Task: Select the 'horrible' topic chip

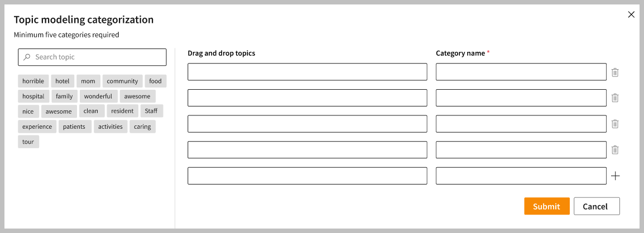Action: pyautogui.click(x=33, y=81)
